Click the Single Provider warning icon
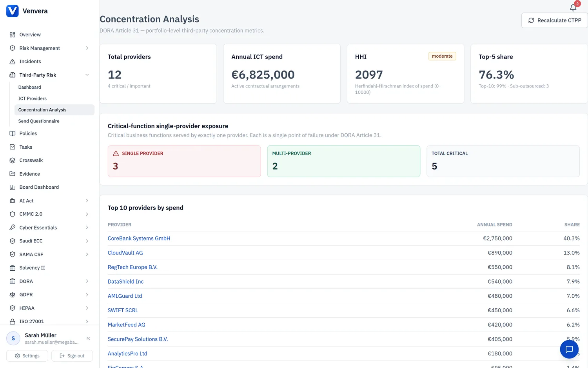This screenshot has height=368, width=588. coord(116,153)
